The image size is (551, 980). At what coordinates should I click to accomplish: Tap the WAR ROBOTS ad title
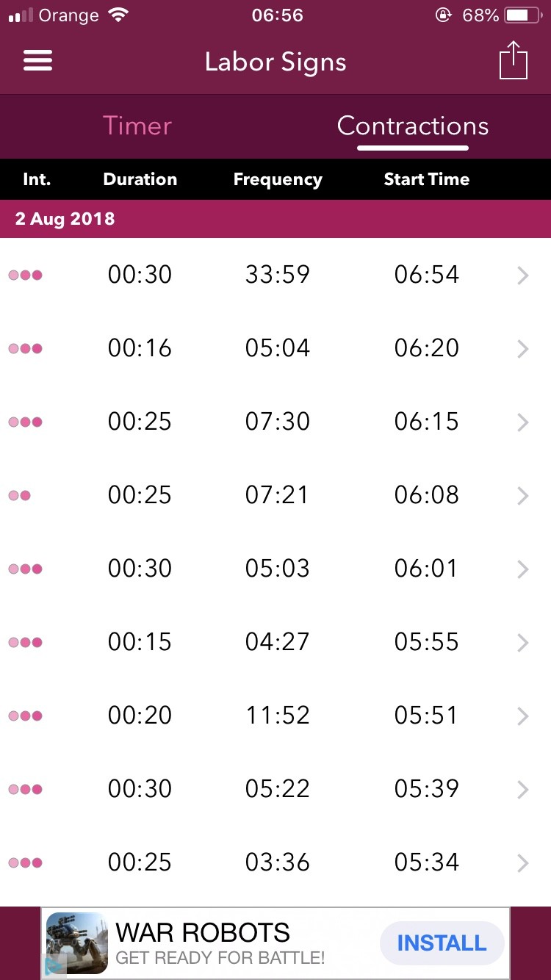(x=204, y=933)
